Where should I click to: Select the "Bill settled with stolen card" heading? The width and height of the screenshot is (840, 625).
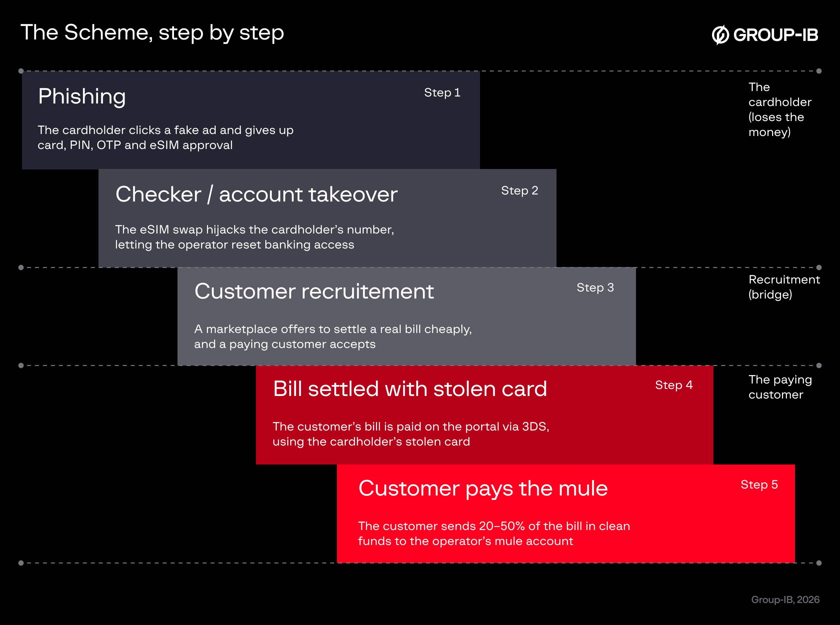(410, 389)
